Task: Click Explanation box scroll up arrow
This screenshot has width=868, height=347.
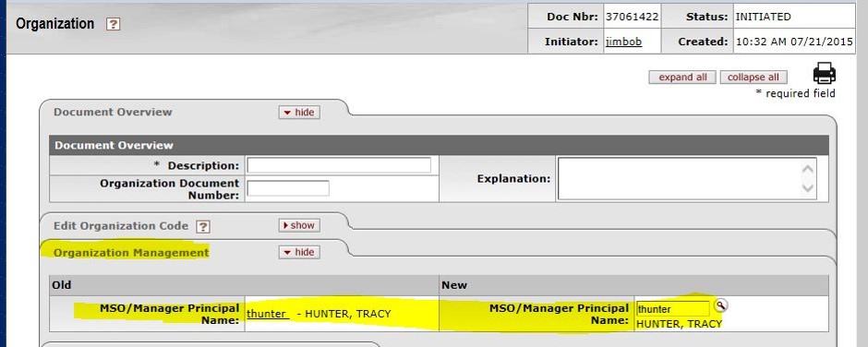Action: click(808, 169)
